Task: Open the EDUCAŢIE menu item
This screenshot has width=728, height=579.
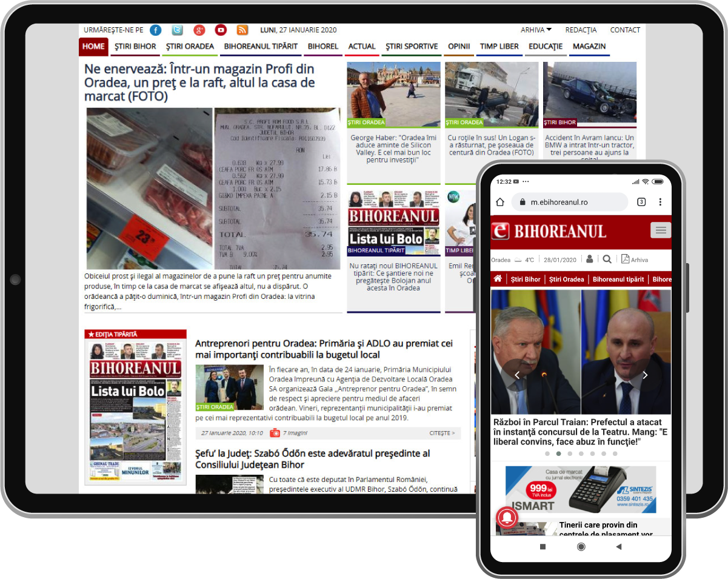Action: pos(546,47)
